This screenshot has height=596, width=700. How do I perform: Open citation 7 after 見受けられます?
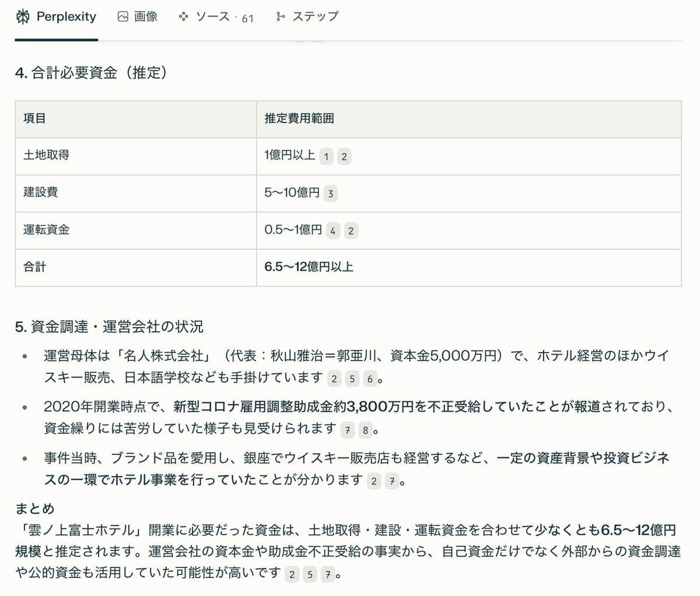348,430
